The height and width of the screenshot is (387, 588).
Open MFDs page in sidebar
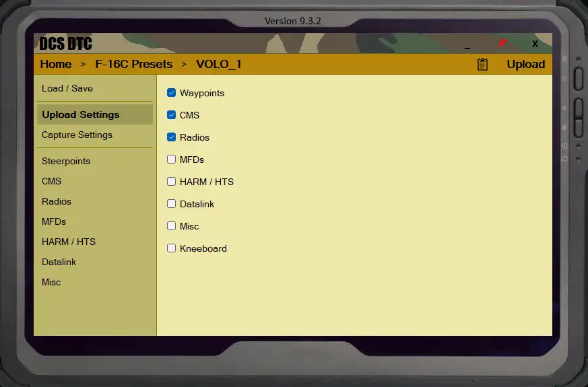[x=95, y=222]
